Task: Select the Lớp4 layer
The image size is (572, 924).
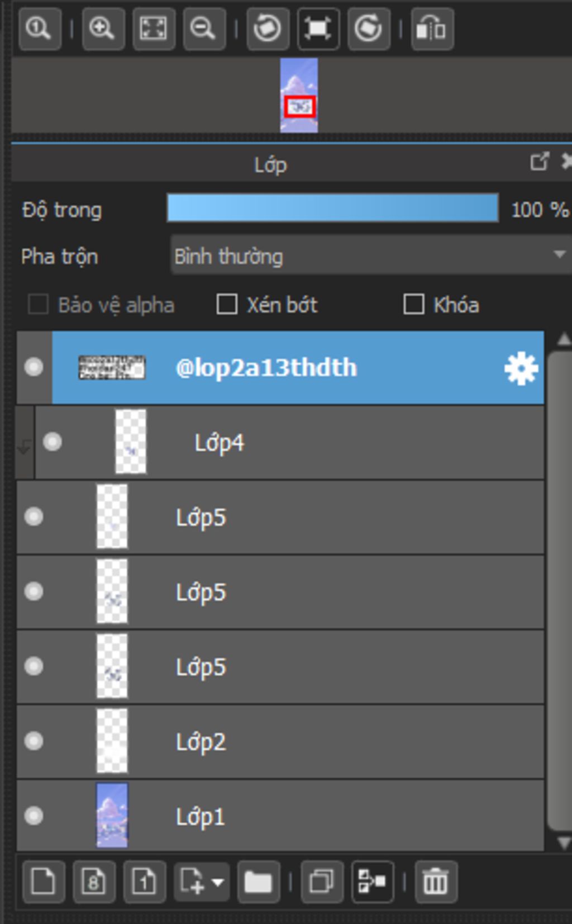Action: click(x=335, y=443)
